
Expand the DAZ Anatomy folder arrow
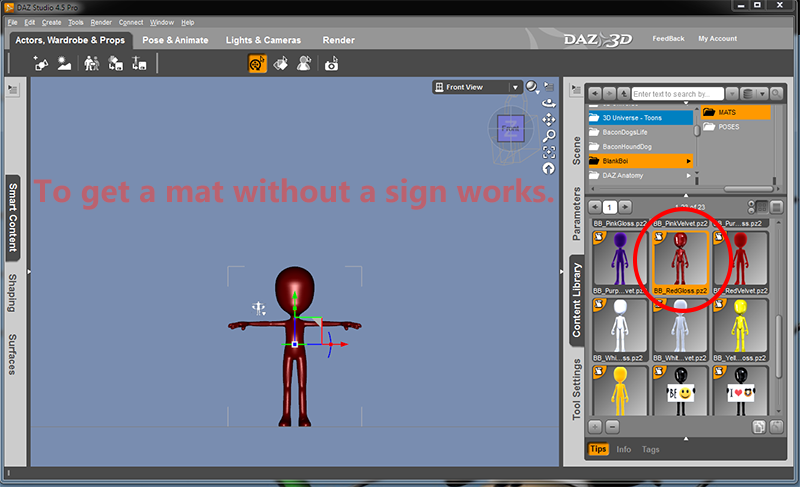(688, 175)
